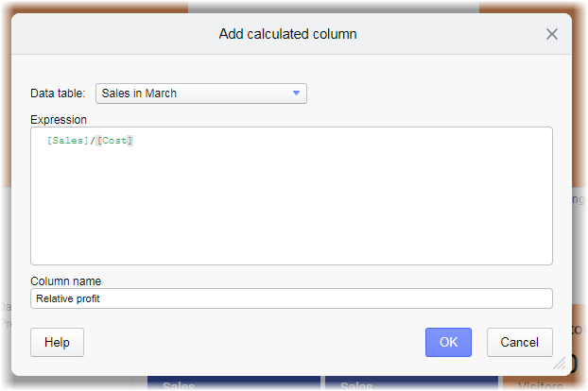The width and height of the screenshot is (588, 391).
Task: Click the Column name label
Action: coord(65,280)
